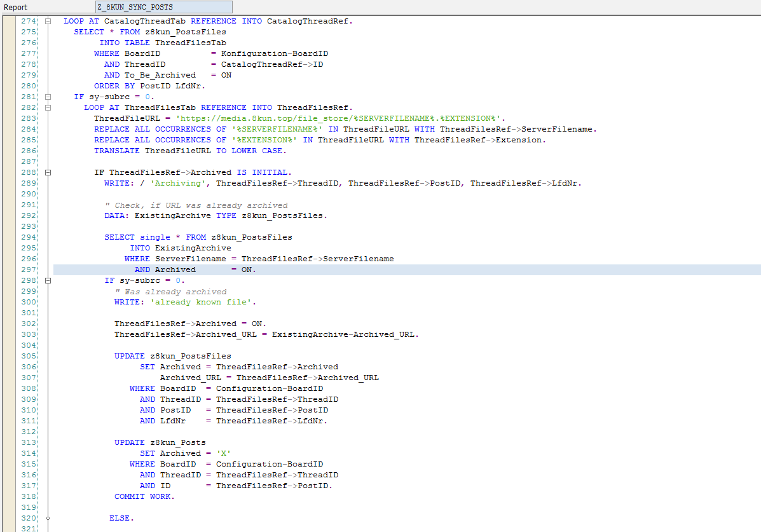The image size is (761, 532).
Task: Click 'Archived_URL = ThreadFilesRef->Archived_URL' line 307
Action: (x=270, y=378)
